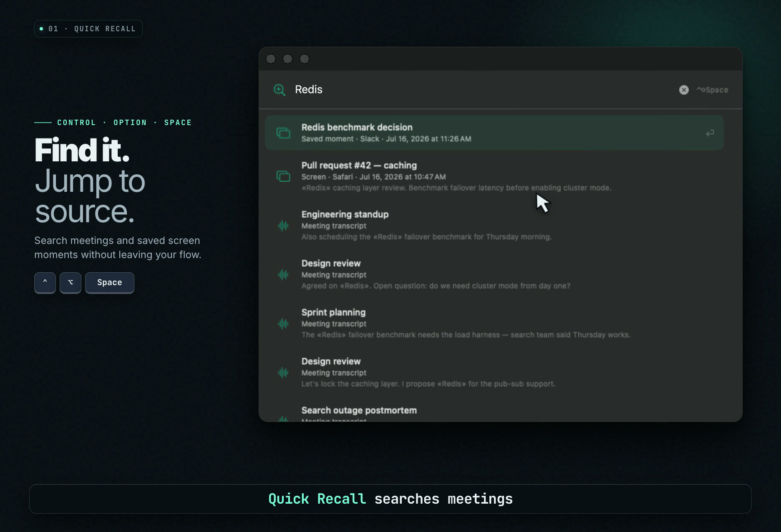Click the Saved moment · Slack timestamp line
Viewport: 781px width, 532px height.
point(386,139)
